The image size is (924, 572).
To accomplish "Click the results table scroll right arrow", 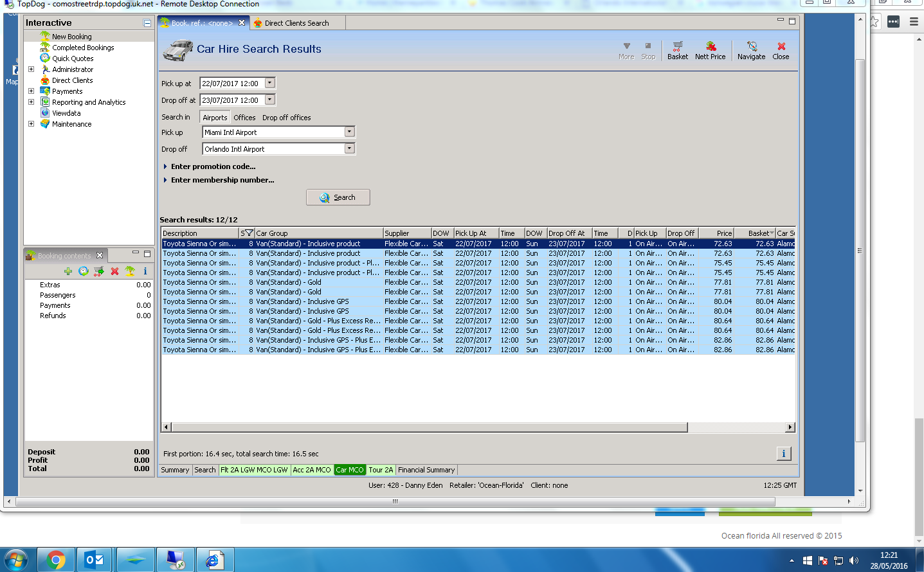I will pyautogui.click(x=790, y=427).
